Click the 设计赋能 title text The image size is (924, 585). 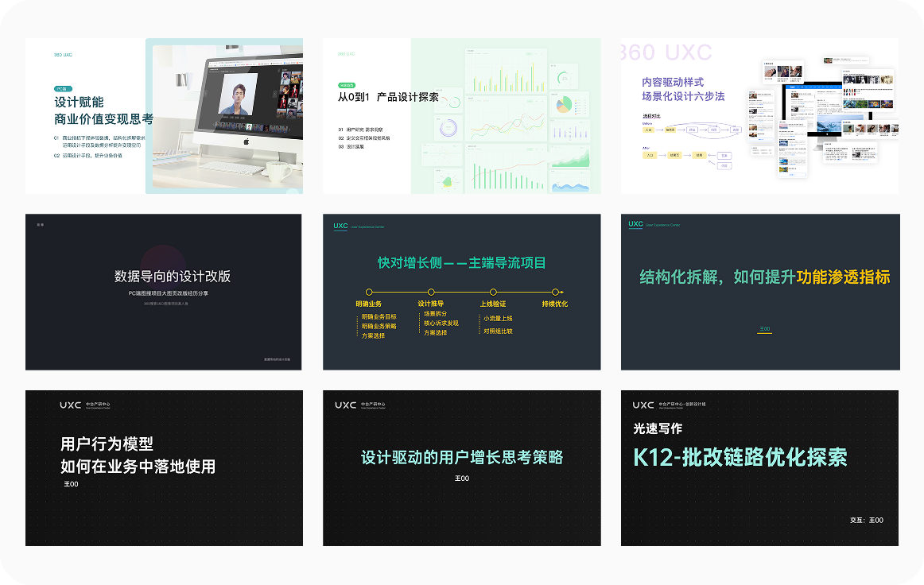coord(79,102)
